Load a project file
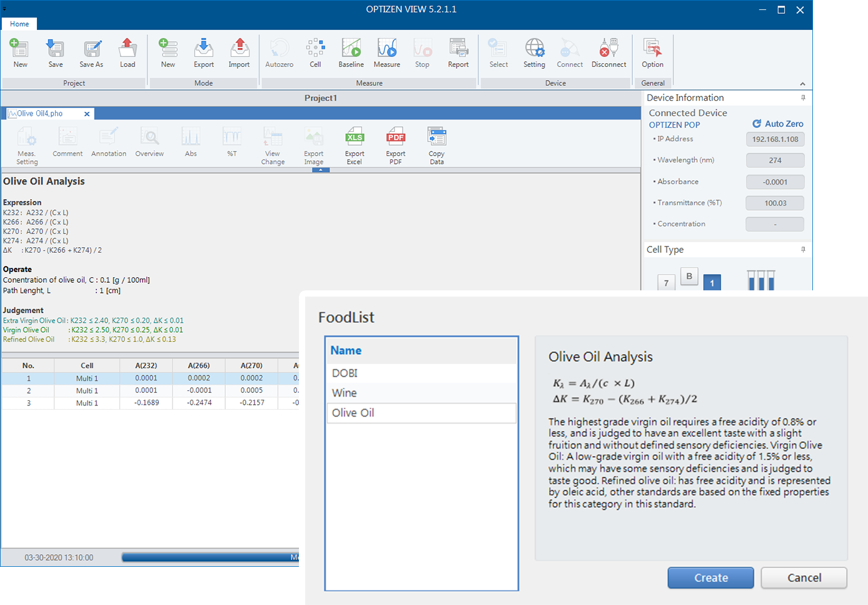Image resolution: width=868 pixels, height=605 pixels. pos(128,53)
